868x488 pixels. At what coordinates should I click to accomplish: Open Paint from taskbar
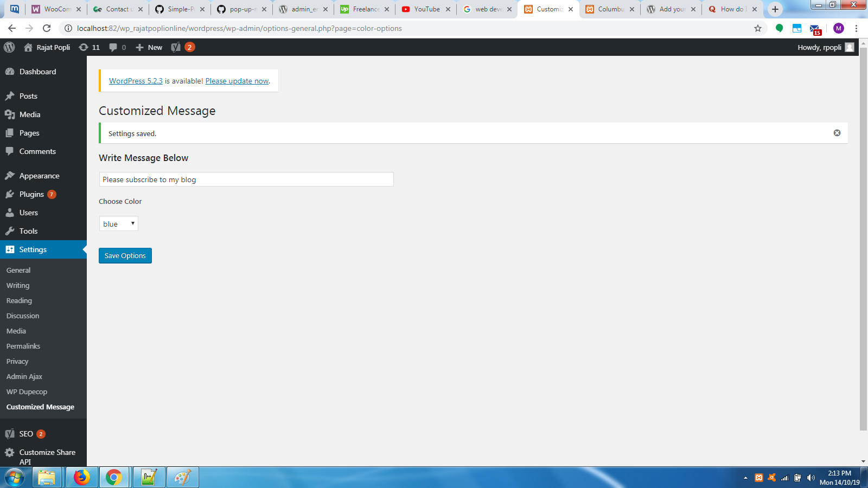(x=183, y=478)
